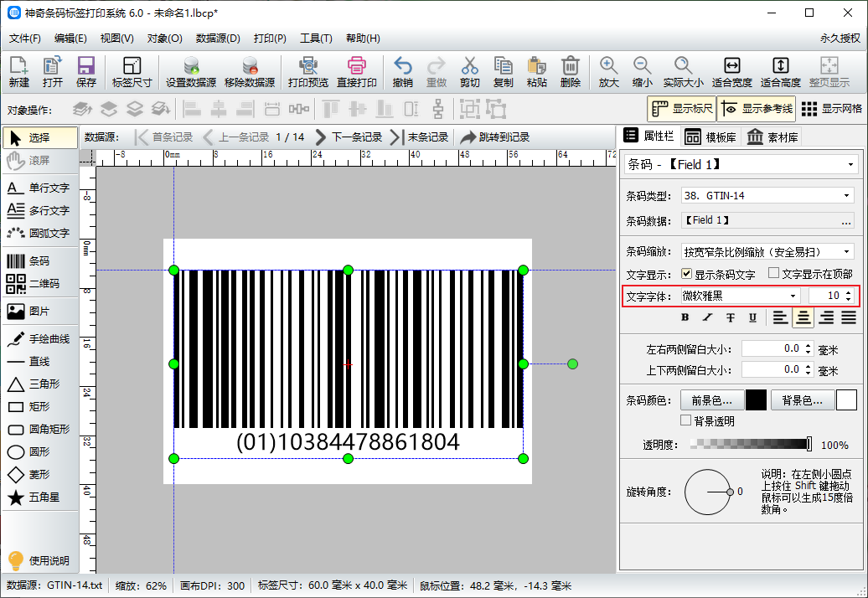
Task: Click 设置数据源 data source icon
Action: (191, 71)
